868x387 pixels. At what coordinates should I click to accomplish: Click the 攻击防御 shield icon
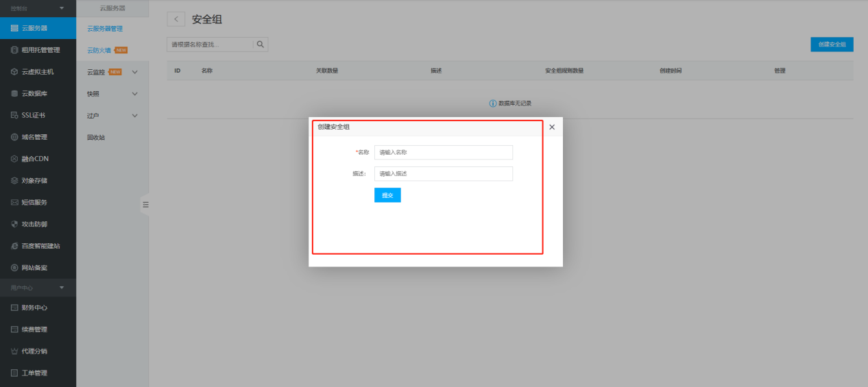pos(14,224)
